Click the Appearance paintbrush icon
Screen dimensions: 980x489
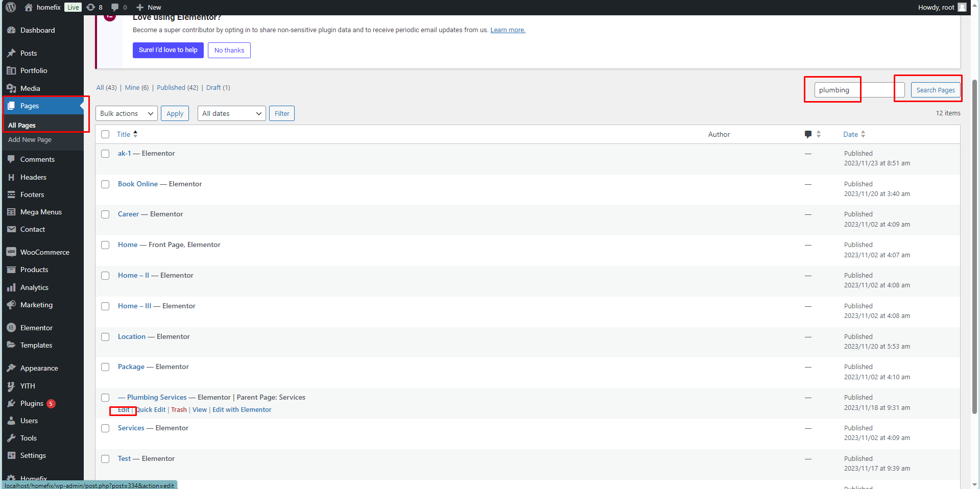pyautogui.click(x=11, y=368)
